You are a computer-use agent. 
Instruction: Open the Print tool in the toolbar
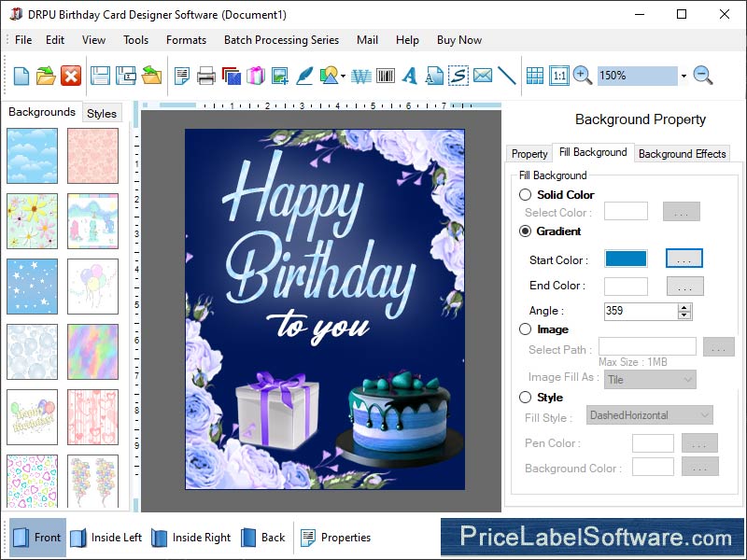[207, 76]
